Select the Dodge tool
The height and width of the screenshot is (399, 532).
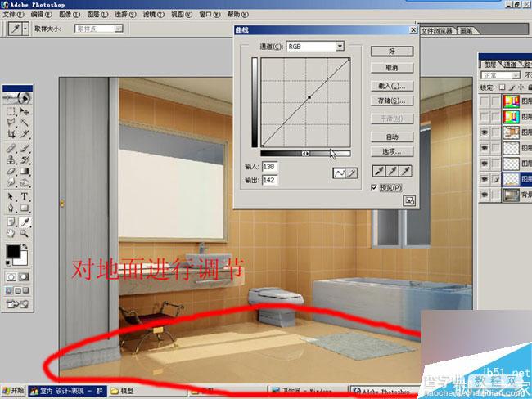[x=24, y=182]
